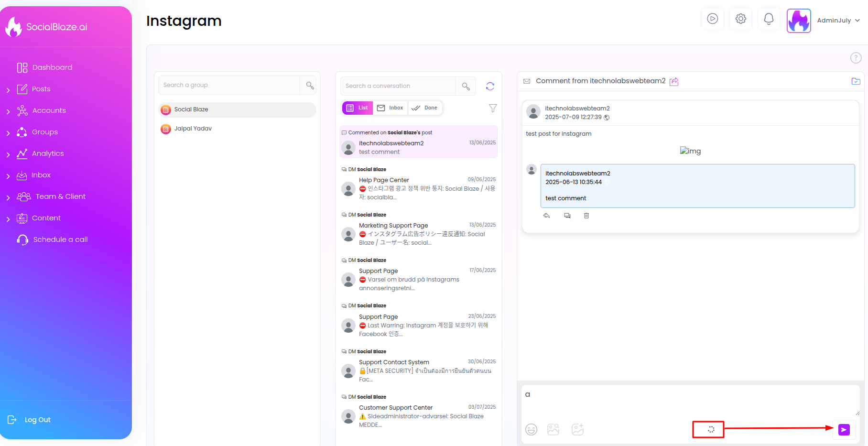Image resolution: width=868 pixels, height=446 pixels.
Task: Click the folder icon in comment header
Action: (x=856, y=81)
